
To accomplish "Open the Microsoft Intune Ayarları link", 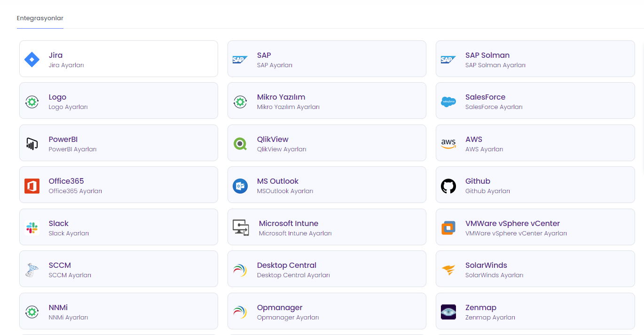I will [295, 234].
